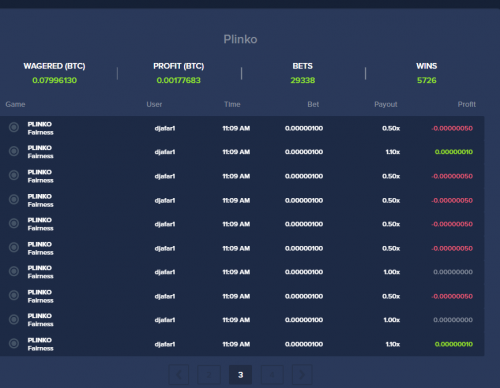Click the 1.00x payout in the ninth row

click(x=392, y=320)
